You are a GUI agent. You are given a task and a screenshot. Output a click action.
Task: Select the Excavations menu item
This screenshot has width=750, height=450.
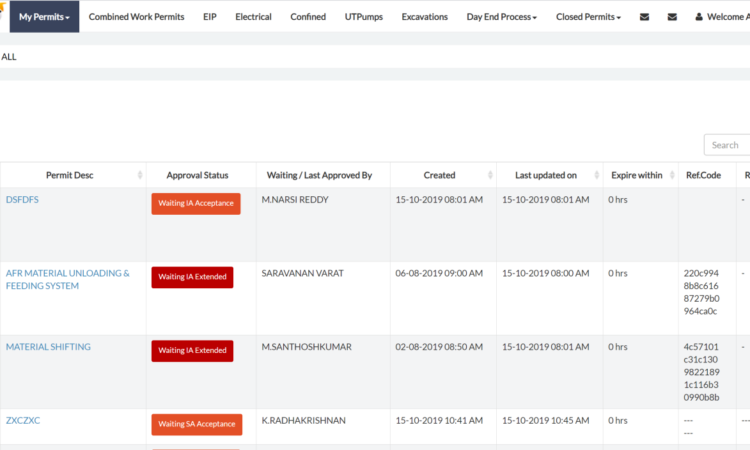point(424,17)
